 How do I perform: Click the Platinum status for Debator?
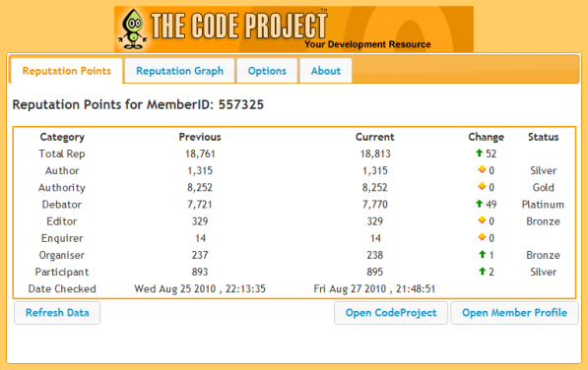543,205
